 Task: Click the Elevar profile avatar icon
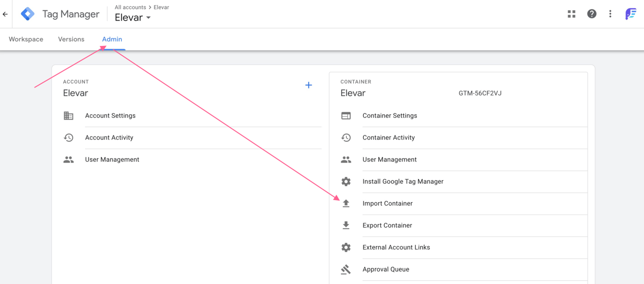tap(630, 14)
